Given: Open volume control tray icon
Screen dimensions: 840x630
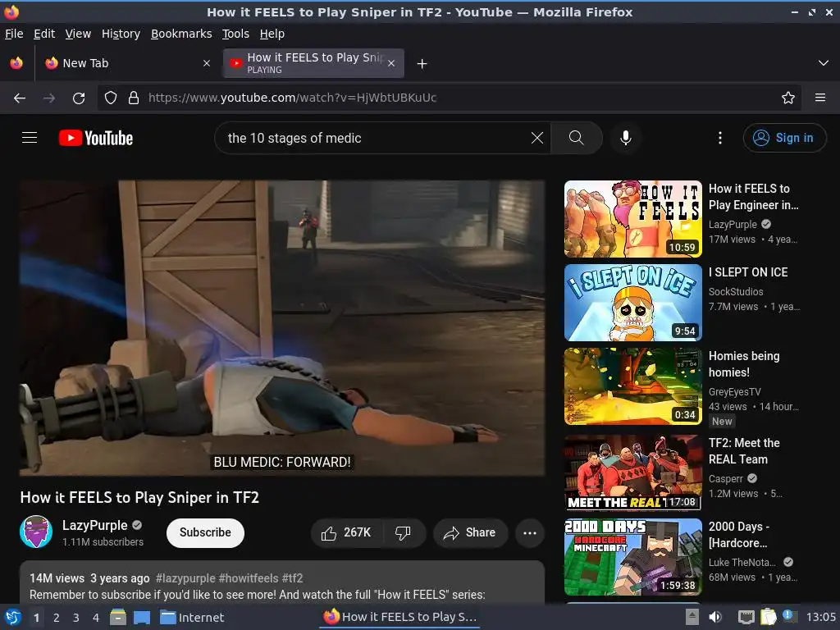Looking at the screenshot, I should (x=715, y=617).
